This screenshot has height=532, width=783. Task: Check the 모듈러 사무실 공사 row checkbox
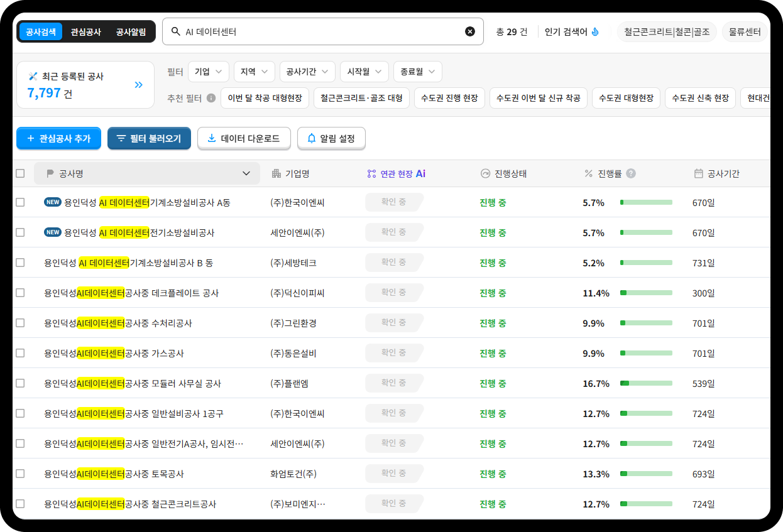coord(20,383)
